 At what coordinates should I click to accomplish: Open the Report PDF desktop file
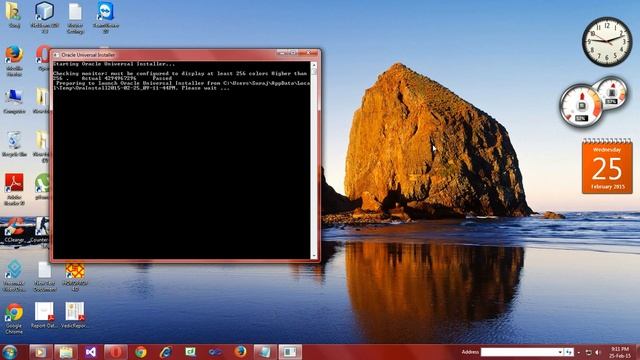click(x=44, y=315)
